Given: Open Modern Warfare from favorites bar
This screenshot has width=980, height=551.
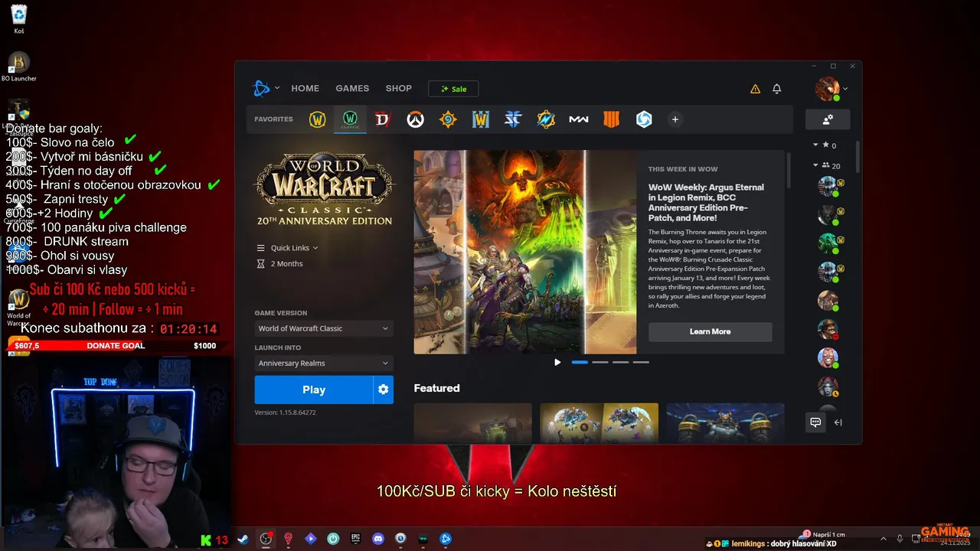Looking at the screenshot, I should tap(578, 119).
